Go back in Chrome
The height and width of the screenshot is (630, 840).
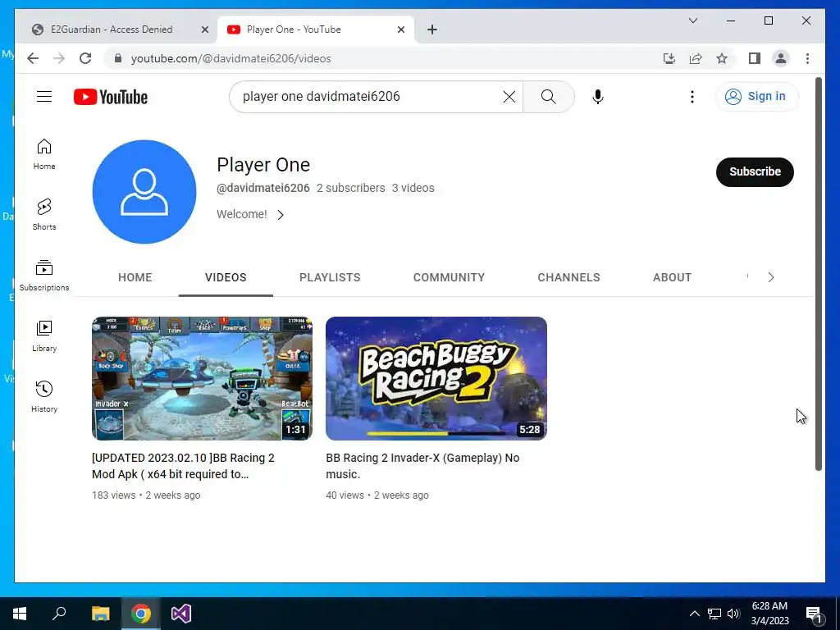pos(33,58)
